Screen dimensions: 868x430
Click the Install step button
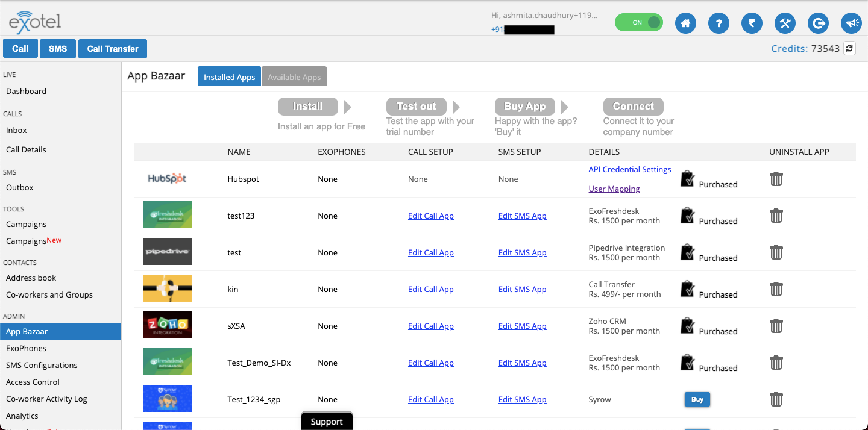pos(308,107)
